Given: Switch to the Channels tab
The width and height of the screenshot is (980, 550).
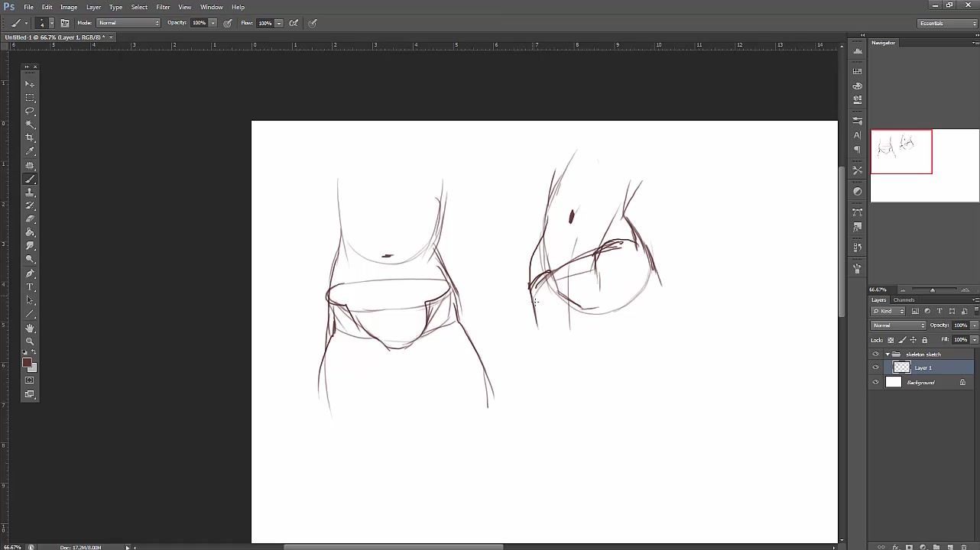Looking at the screenshot, I should coord(904,299).
